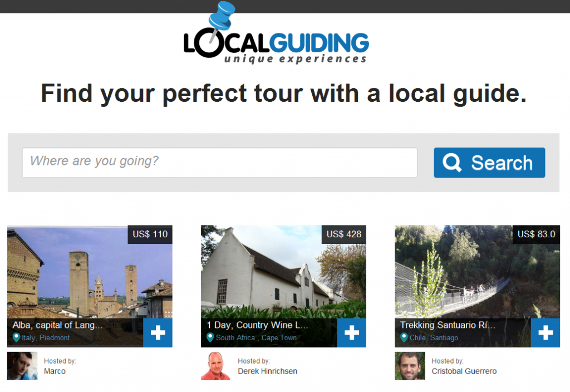Image resolution: width=570 pixels, height=392 pixels.
Task: Click the plus icon on Alba tour card
Action: pyautogui.click(x=158, y=332)
